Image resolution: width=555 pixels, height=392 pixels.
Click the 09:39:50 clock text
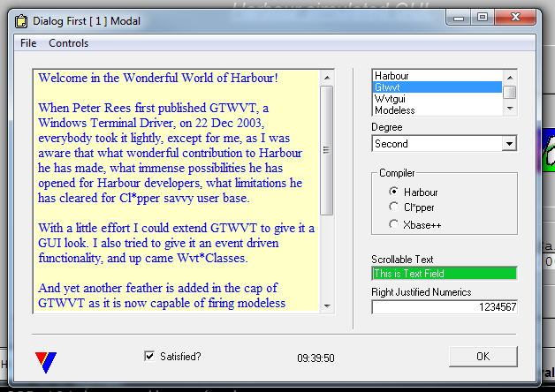[x=316, y=358]
